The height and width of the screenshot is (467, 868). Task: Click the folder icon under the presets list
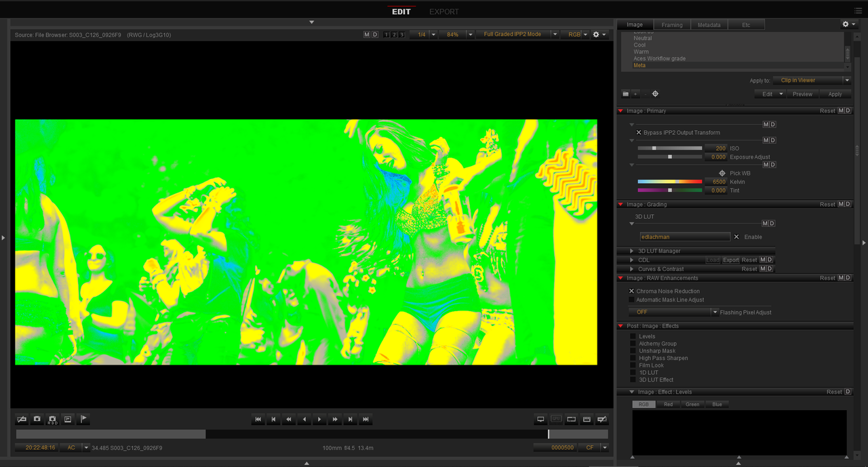click(626, 94)
